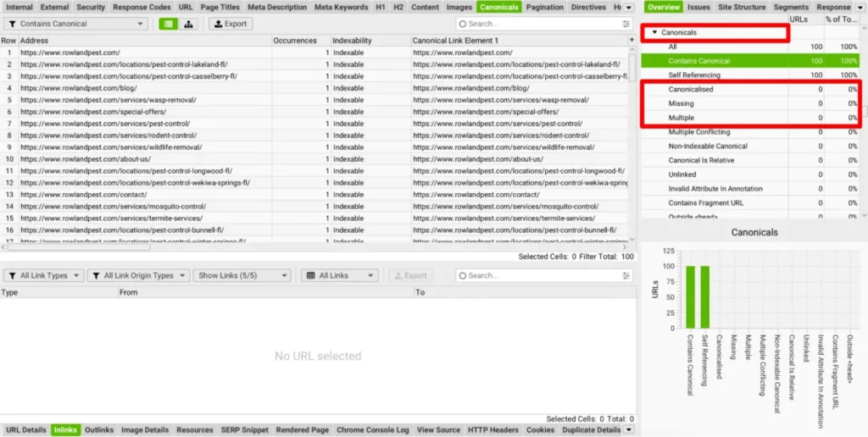Open the SERP Snippet bottom tab
The width and height of the screenshot is (868, 437).
[244, 430]
